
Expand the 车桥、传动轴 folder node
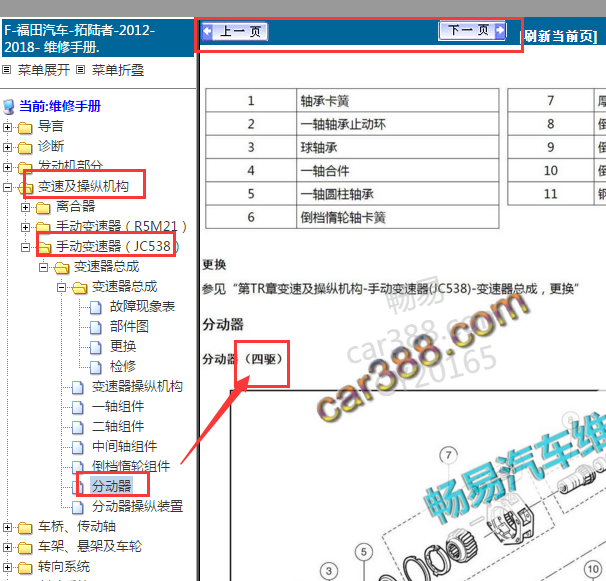[7, 527]
